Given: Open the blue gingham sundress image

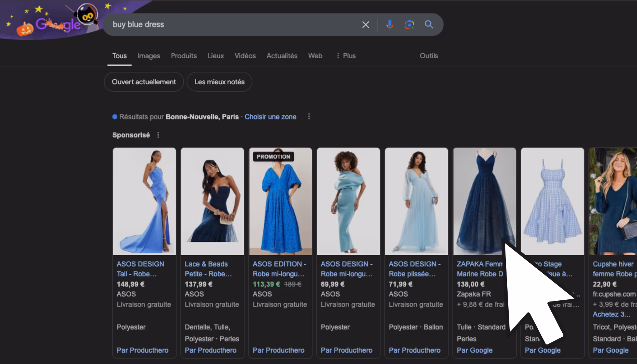Looking at the screenshot, I should [552, 201].
